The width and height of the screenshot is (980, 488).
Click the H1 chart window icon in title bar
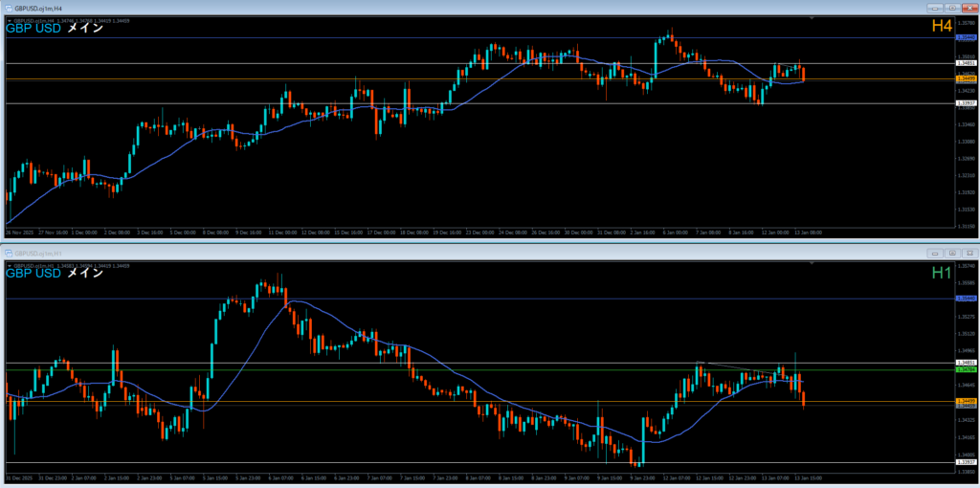click(7, 253)
